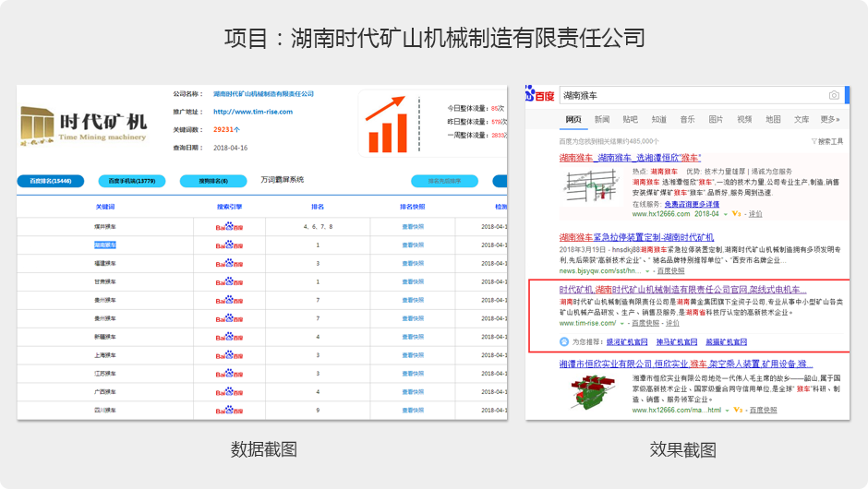Click 搜索工具 search tools link
The width and height of the screenshot is (868, 489).
tap(831, 141)
